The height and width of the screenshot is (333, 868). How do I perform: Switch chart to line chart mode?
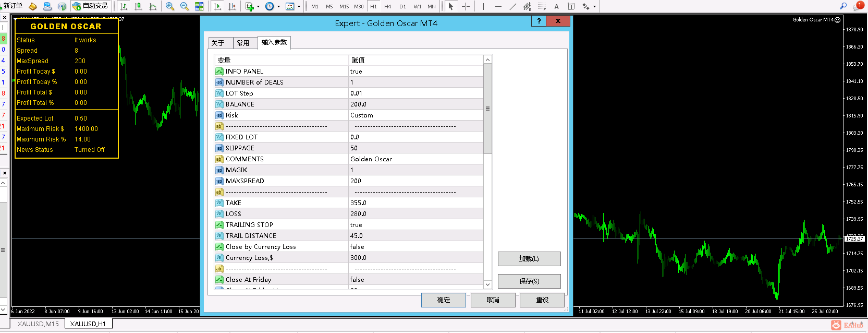[x=153, y=6]
